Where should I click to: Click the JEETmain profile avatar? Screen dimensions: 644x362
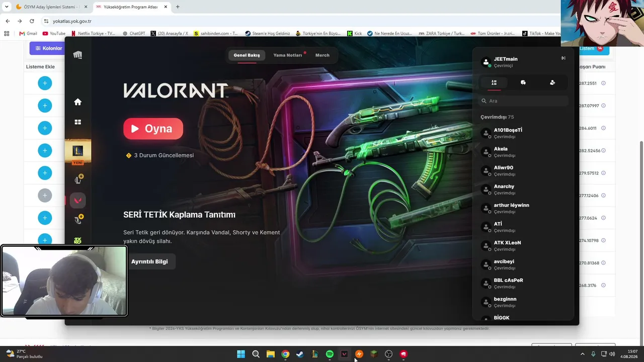click(x=486, y=62)
